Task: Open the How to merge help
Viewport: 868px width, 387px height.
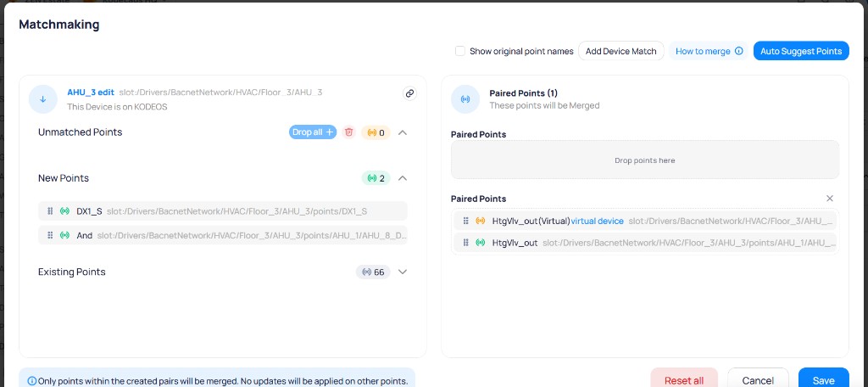Action: pos(709,51)
